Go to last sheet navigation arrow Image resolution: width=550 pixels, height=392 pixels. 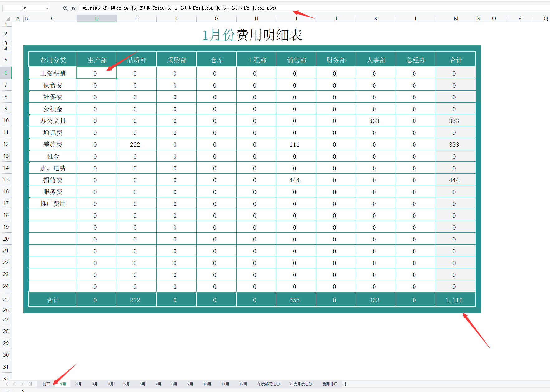(30, 384)
